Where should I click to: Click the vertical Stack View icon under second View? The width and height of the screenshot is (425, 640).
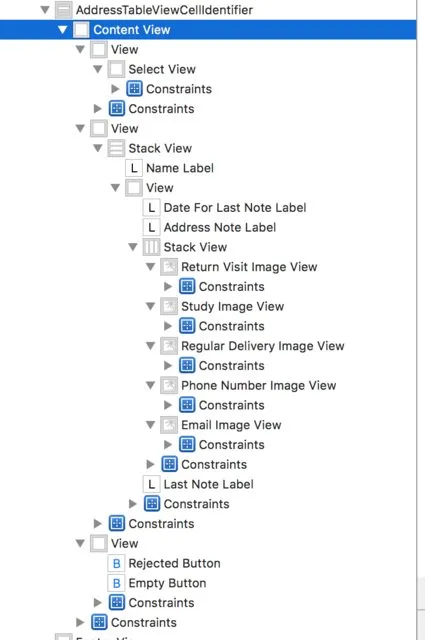pos(116,148)
